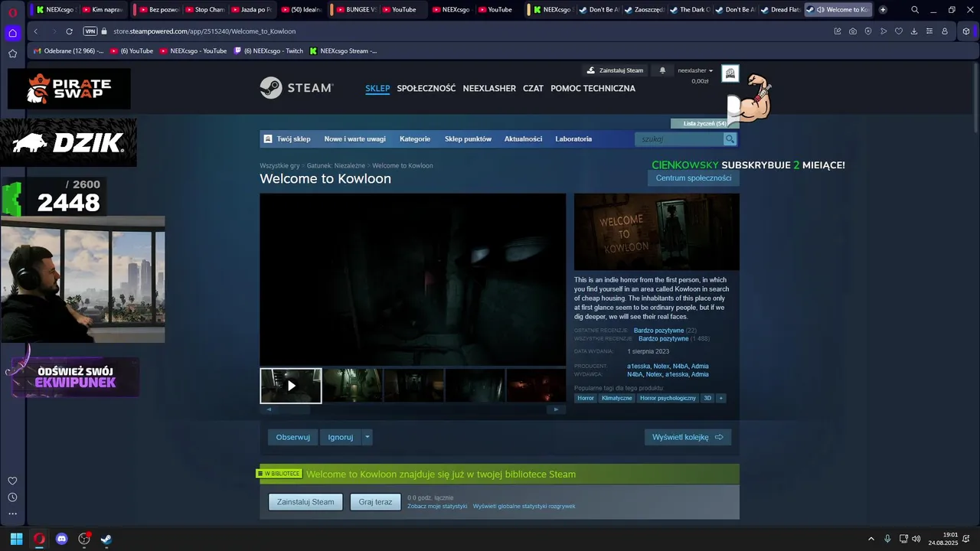Open the ad blocker shield icon
Screen dimensions: 980x551
(868, 31)
